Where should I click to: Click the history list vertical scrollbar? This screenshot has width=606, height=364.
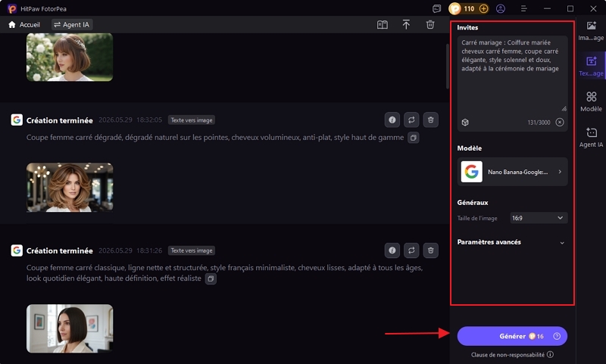(x=448, y=66)
